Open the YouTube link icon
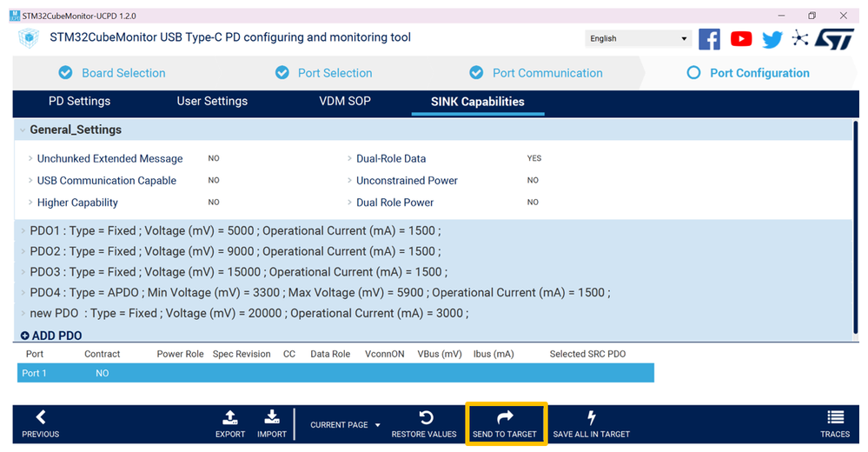This screenshot has height=452, width=868. point(741,38)
